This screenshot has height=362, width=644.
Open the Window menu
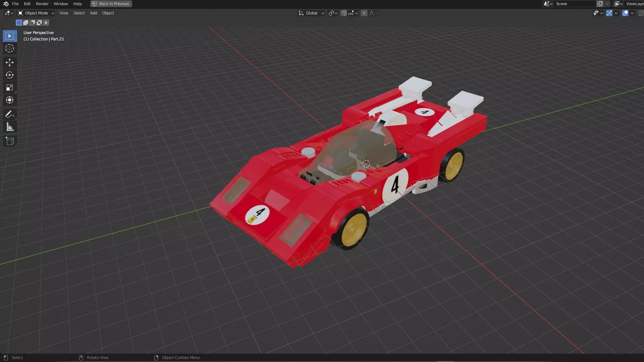(61, 4)
